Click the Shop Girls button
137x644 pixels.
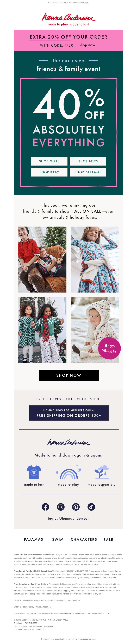pyautogui.click(x=49, y=161)
